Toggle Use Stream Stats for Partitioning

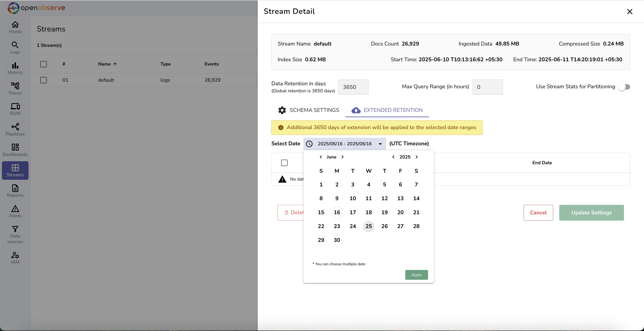coord(624,87)
